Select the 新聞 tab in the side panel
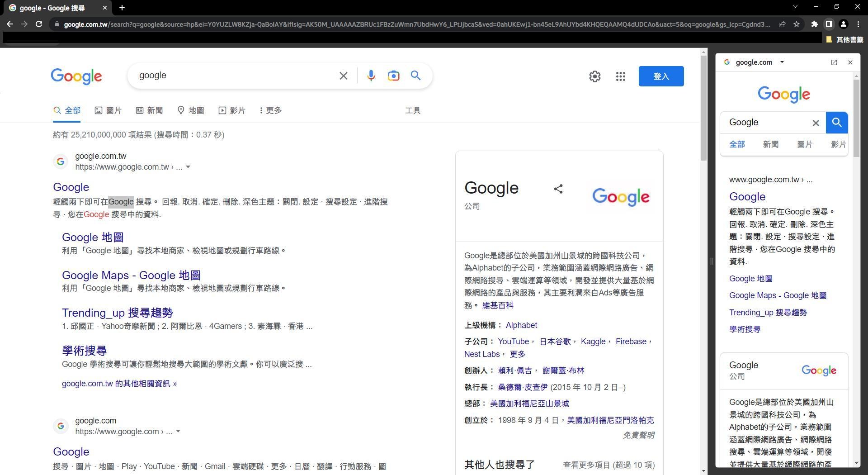 (x=771, y=144)
